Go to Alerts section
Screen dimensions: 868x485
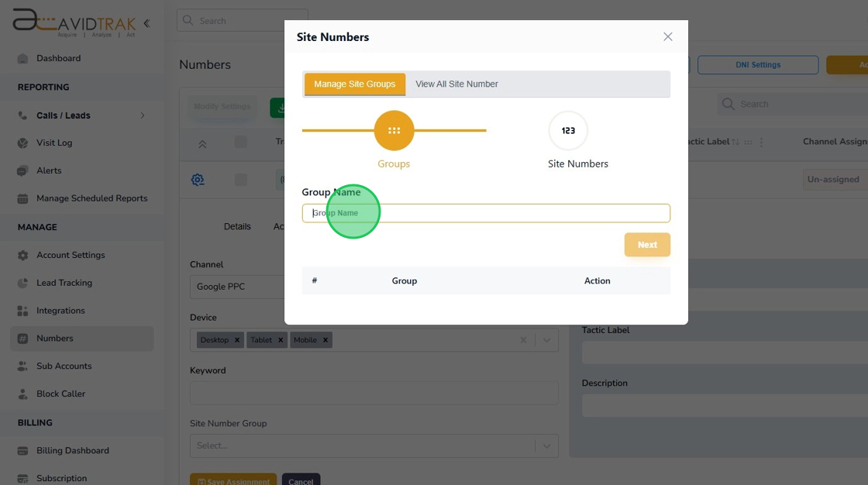click(x=49, y=170)
